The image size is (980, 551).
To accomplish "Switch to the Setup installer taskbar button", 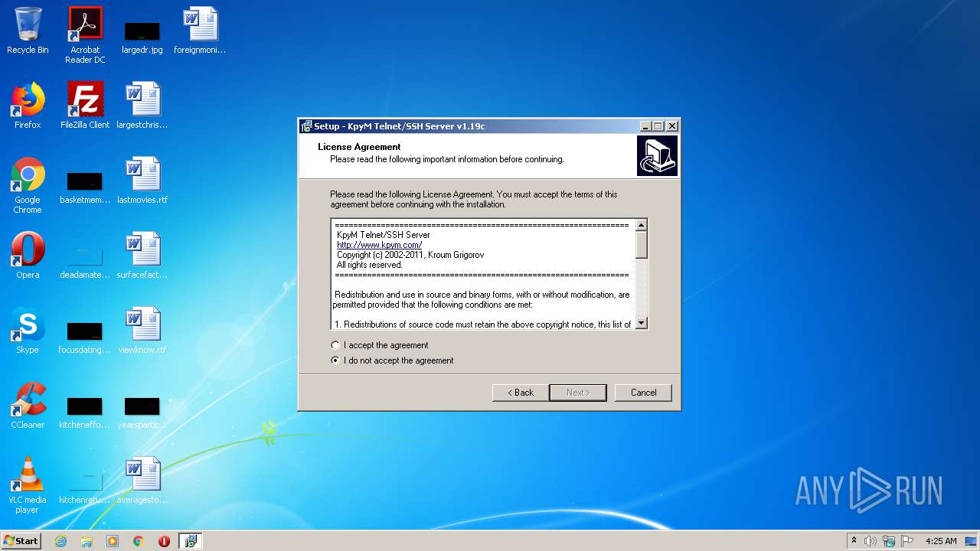I will pos(190,541).
